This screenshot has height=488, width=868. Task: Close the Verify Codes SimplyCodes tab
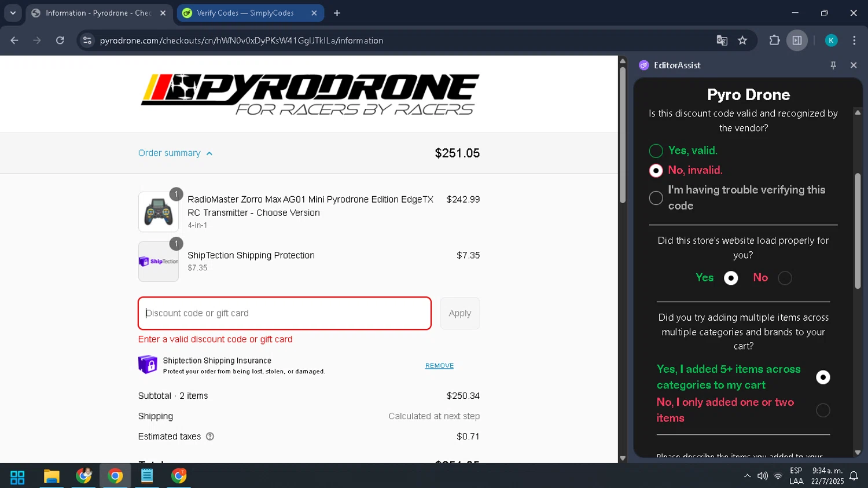(x=314, y=13)
